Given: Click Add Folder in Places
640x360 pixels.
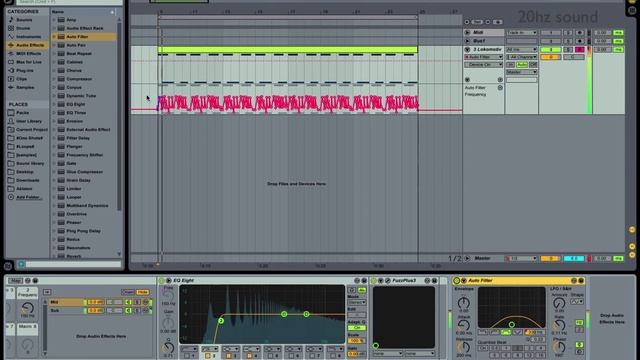Looking at the screenshot, I should click(28, 197).
